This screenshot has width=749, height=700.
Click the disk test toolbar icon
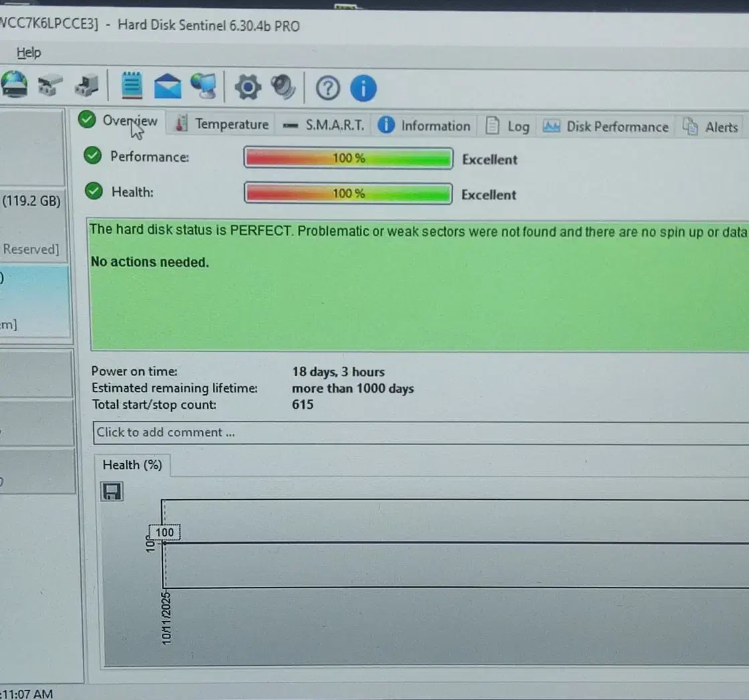pyautogui.click(x=50, y=86)
